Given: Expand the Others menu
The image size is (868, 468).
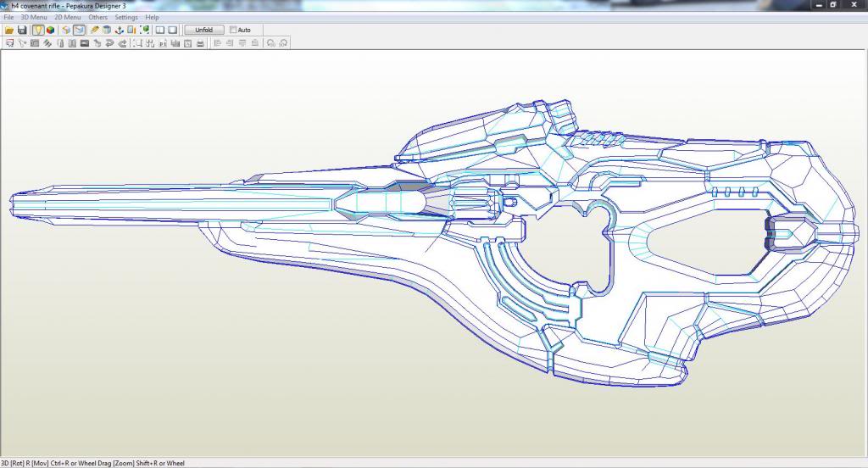Looking at the screenshot, I should (x=97, y=17).
